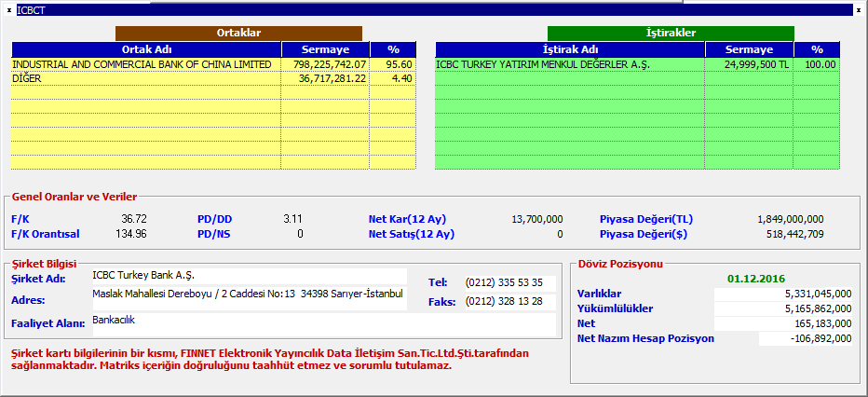
Task: Click the F/K Orantısal label
Action: coord(46,234)
